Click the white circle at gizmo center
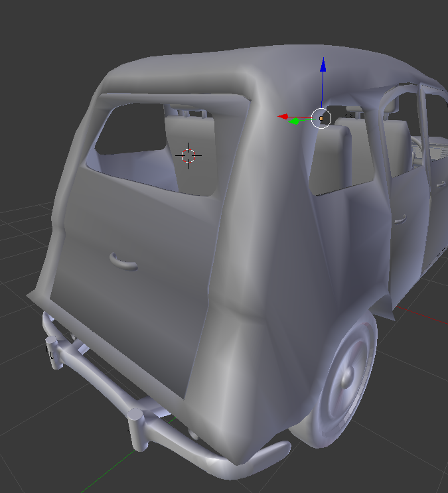 pos(321,118)
